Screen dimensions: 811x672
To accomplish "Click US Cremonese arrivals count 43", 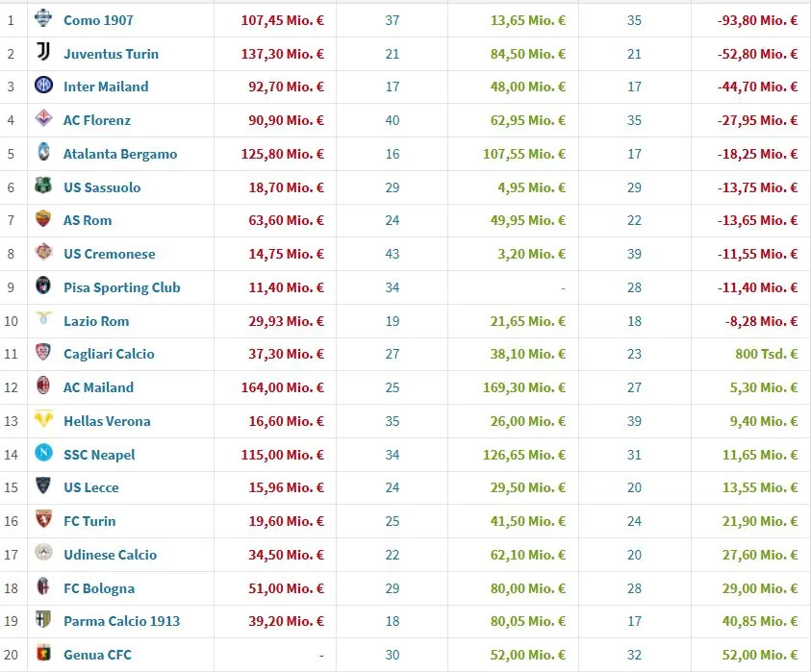I will [x=393, y=254].
